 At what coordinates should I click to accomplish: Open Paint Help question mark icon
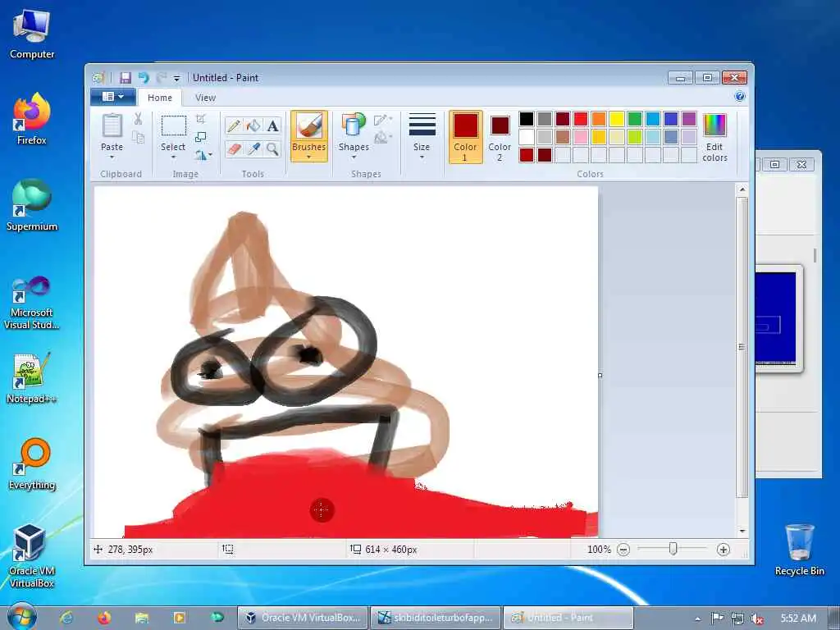click(740, 97)
